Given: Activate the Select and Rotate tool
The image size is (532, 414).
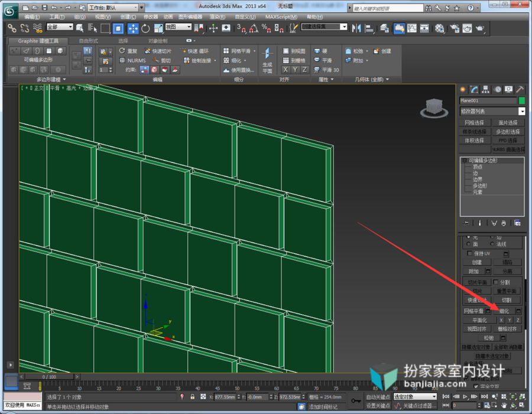Looking at the screenshot, I should pyautogui.click(x=145, y=28).
